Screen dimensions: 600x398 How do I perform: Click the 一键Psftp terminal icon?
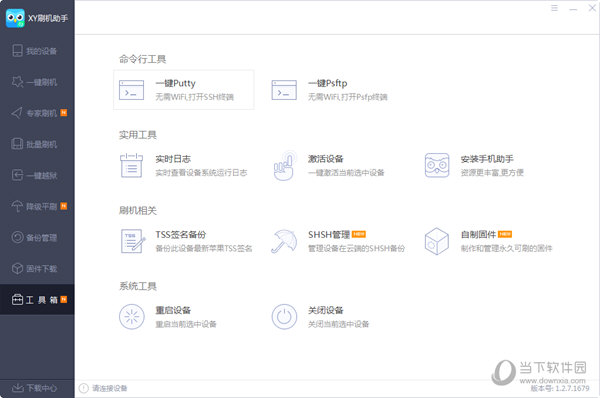point(284,90)
